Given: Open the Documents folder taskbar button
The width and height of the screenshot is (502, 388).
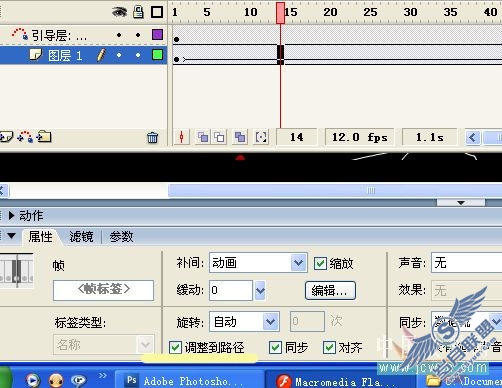Looking at the screenshot, I should click(460, 381).
